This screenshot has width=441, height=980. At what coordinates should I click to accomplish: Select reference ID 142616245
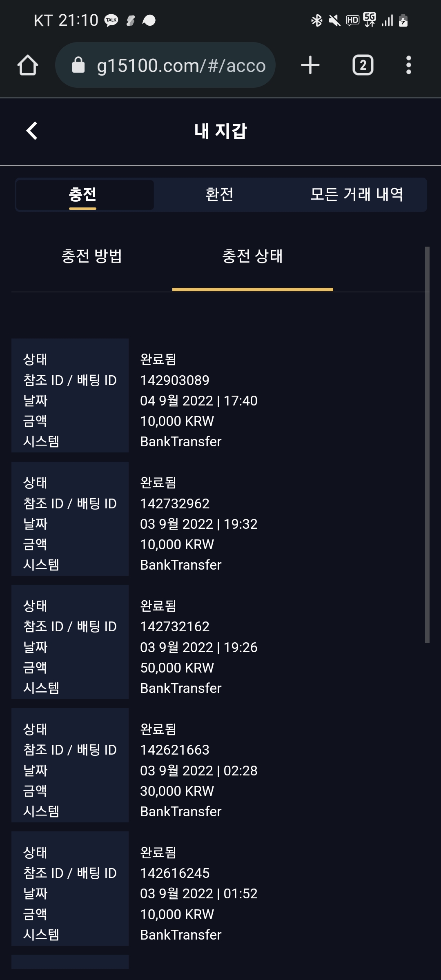click(175, 873)
